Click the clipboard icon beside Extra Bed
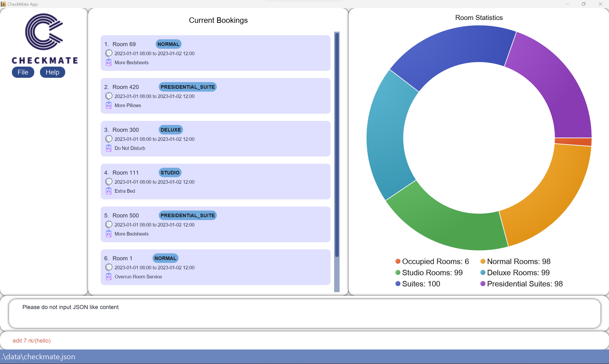The height and width of the screenshot is (364, 609). [109, 191]
